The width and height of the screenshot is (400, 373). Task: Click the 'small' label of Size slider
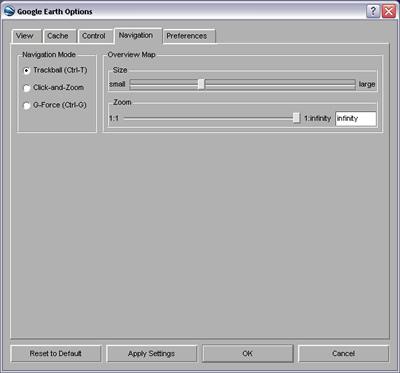[x=117, y=84]
